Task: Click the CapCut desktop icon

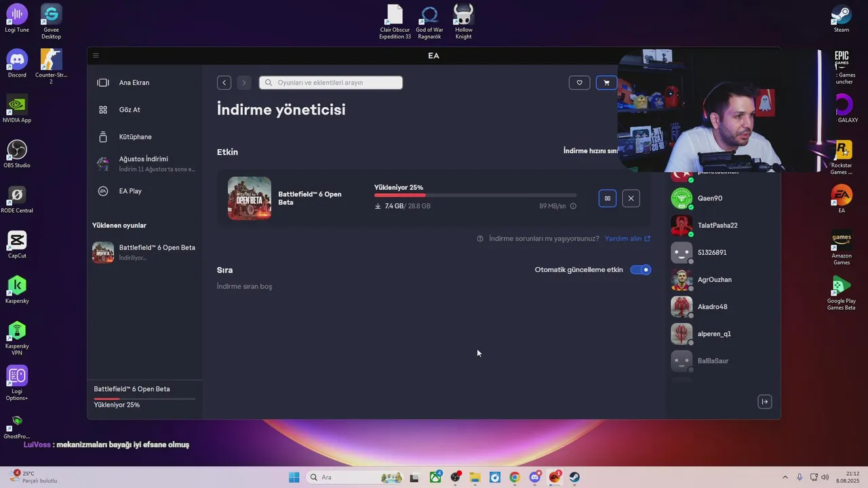Action: coord(17,245)
